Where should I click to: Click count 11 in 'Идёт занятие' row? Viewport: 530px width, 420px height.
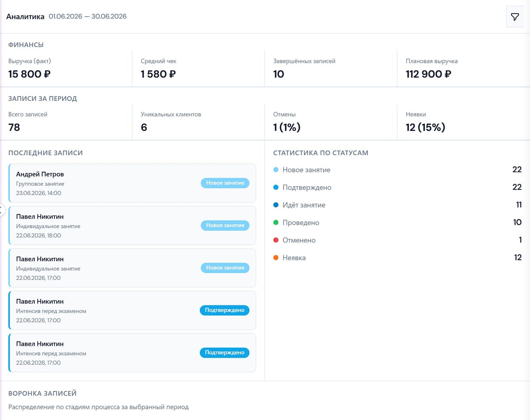[519, 205]
